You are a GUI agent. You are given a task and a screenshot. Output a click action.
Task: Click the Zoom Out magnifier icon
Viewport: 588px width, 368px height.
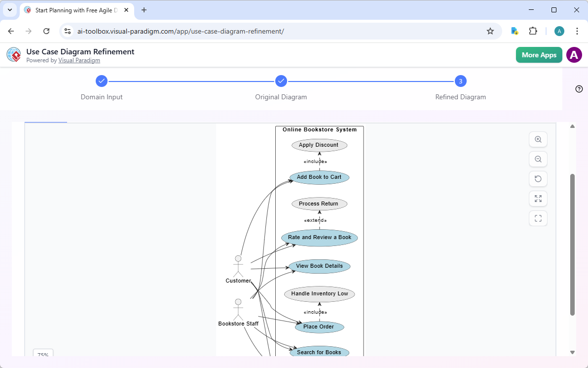[538, 159]
